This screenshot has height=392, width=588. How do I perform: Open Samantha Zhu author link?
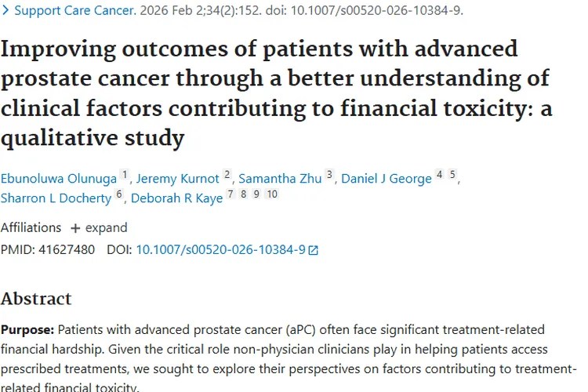280,179
